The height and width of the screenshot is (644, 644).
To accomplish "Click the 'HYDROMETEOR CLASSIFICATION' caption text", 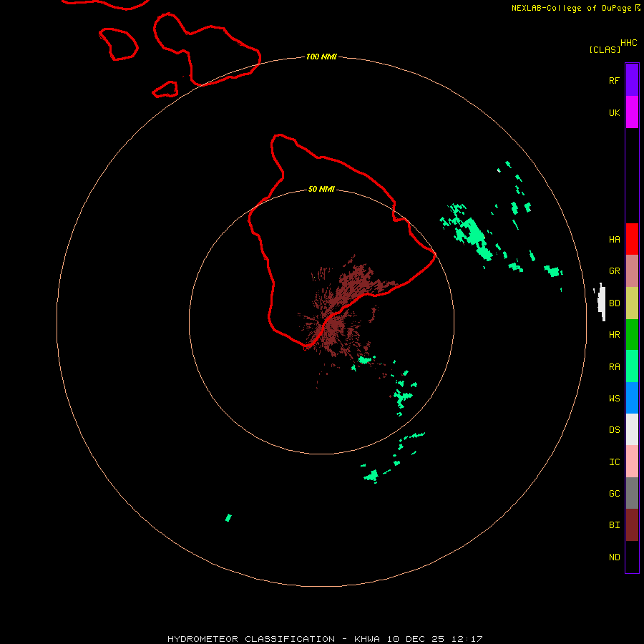I will pos(251,639).
